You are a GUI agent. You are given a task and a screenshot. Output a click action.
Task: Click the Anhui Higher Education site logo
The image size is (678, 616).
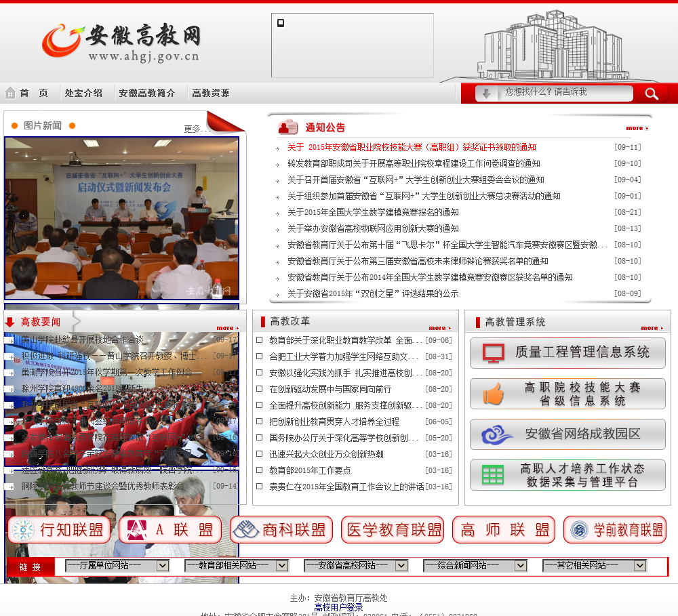[x=121, y=43]
